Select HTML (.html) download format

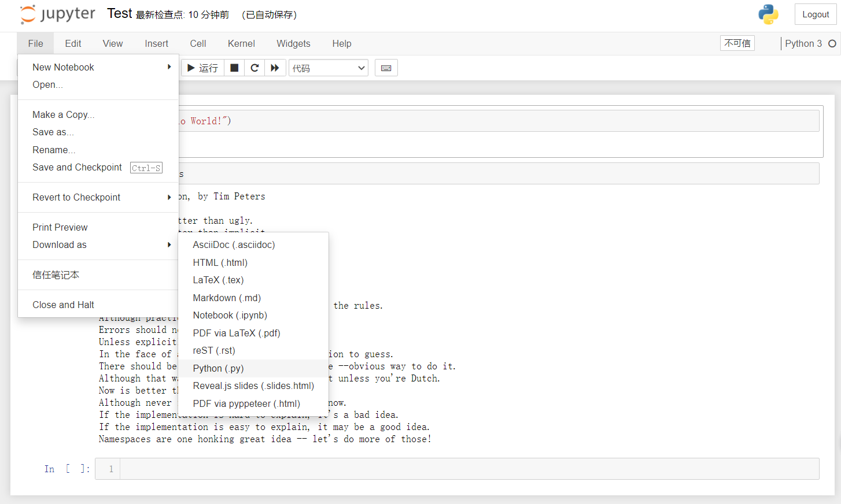[x=220, y=262]
